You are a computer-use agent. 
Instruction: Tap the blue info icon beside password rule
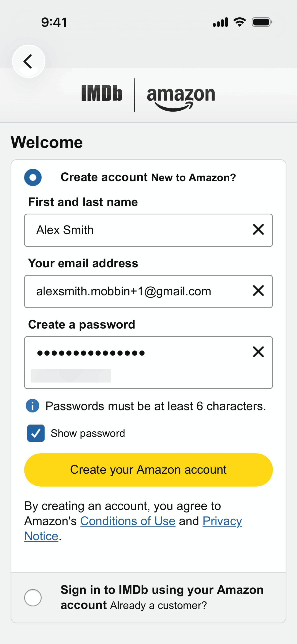[x=32, y=406]
